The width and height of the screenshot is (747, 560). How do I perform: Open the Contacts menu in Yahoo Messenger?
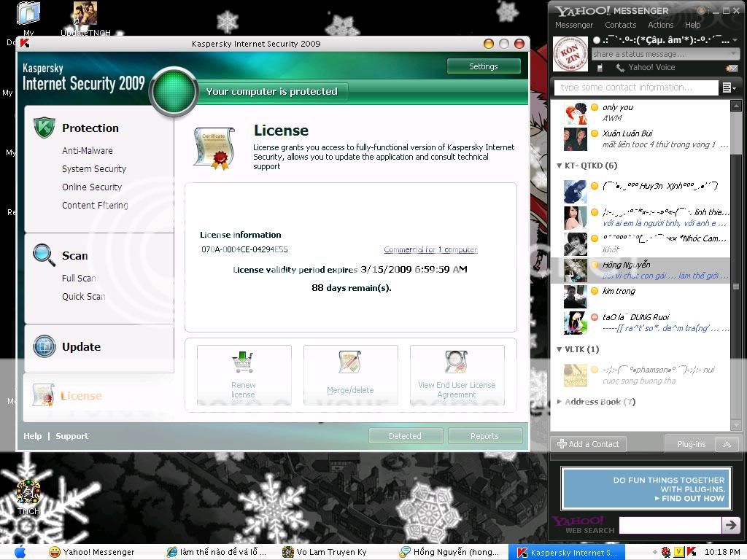pos(620,25)
